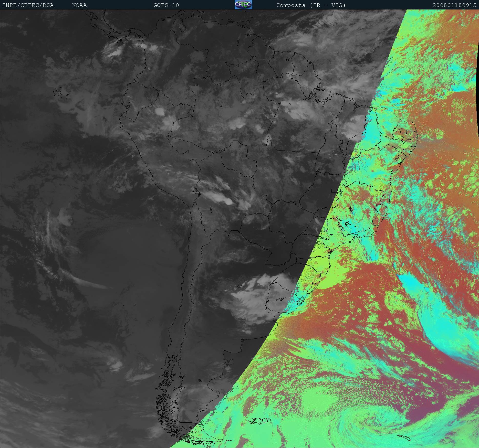Image resolution: width=479 pixels, height=448 pixels.
Task: Click the GOES-10 satellite label
Action: (x=166, y=5)
